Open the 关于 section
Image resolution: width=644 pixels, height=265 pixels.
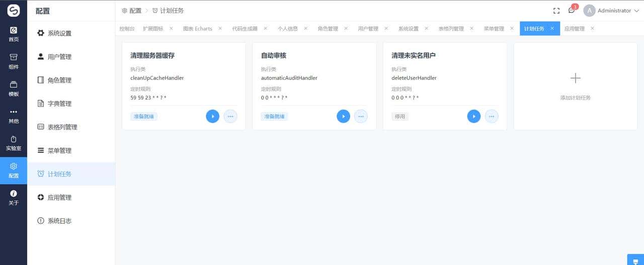(14, 198)
